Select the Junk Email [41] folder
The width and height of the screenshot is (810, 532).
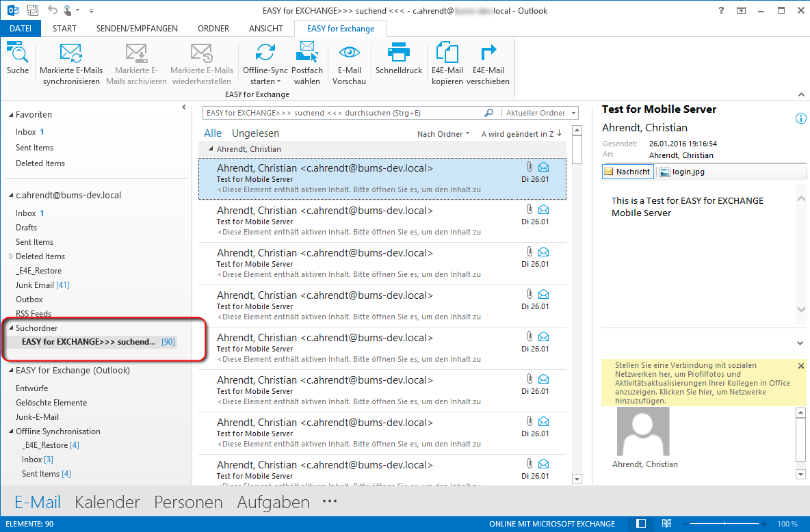42,285
